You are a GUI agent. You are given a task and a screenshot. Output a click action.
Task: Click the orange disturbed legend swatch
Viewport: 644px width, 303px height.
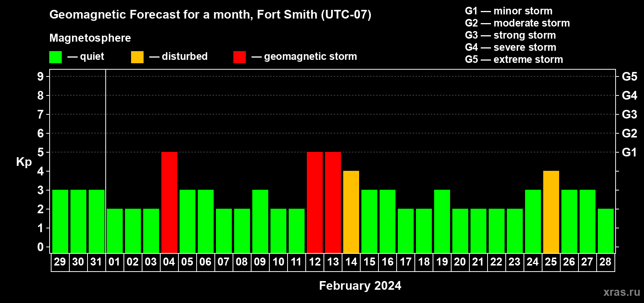point(137,57)
